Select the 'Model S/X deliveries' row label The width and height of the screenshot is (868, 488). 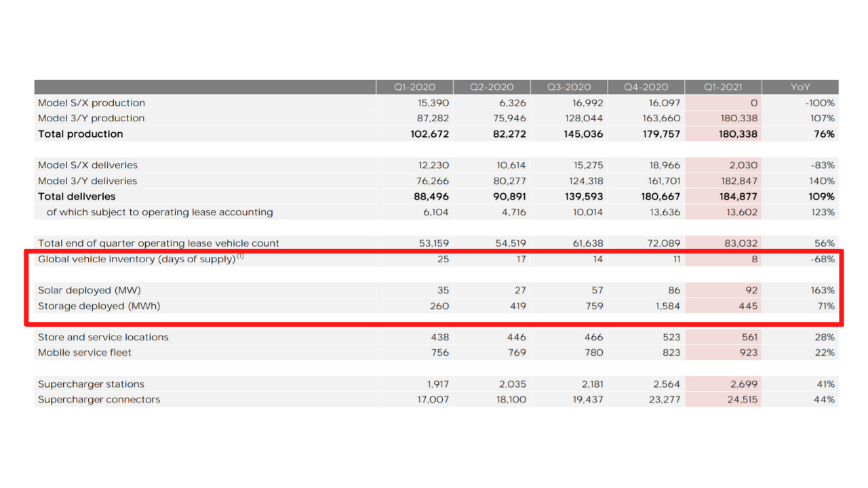pos(87,165)
